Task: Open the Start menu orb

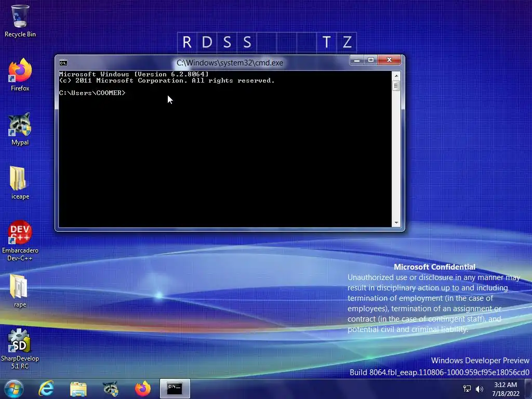Action: coord(14,389)
